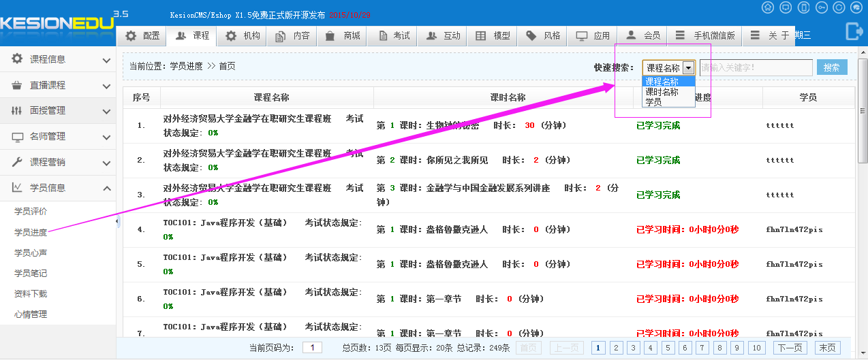
Task: Click the key icon in header
Action: pyautogui.click(x=821, y=7)
